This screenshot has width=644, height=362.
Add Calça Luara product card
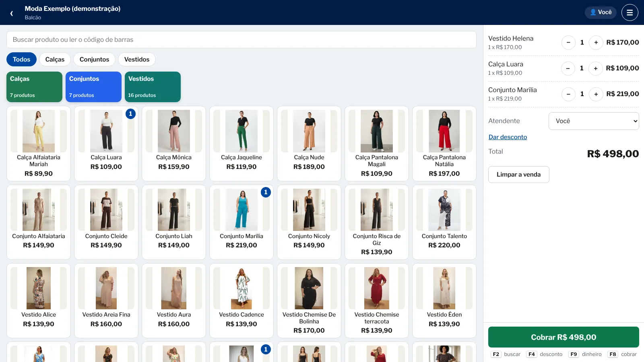pos(106,144)
